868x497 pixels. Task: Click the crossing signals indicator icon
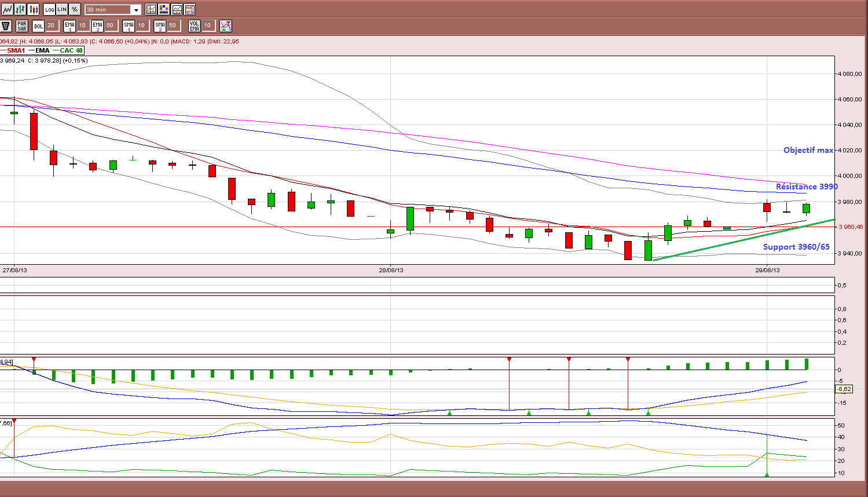tap(226, 26)
